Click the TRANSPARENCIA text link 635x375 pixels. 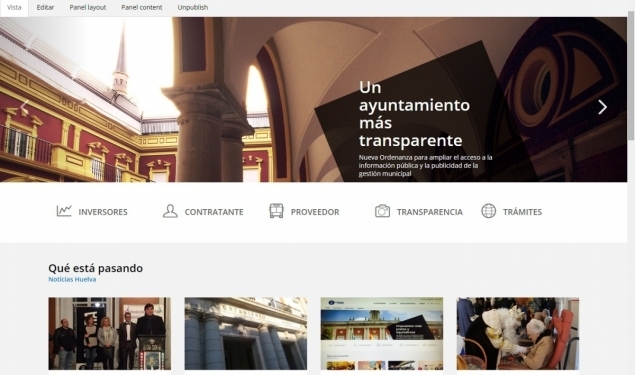click(430, 212)
